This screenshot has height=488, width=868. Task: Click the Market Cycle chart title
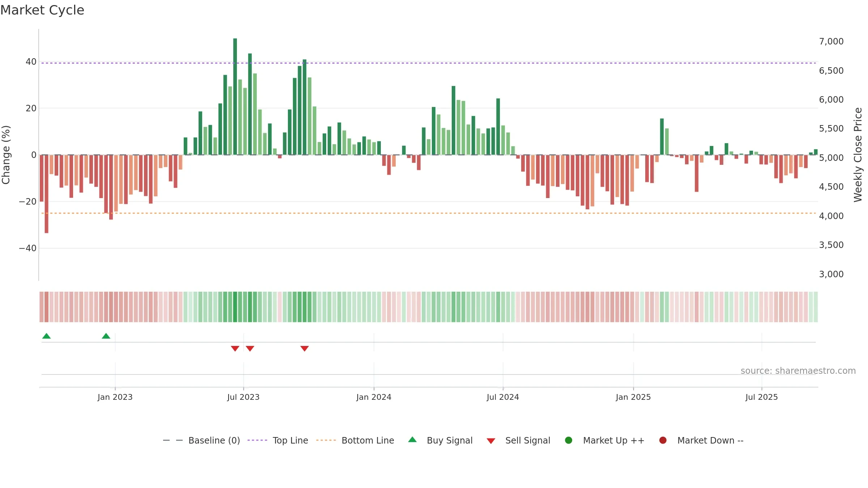click(42, 10)
